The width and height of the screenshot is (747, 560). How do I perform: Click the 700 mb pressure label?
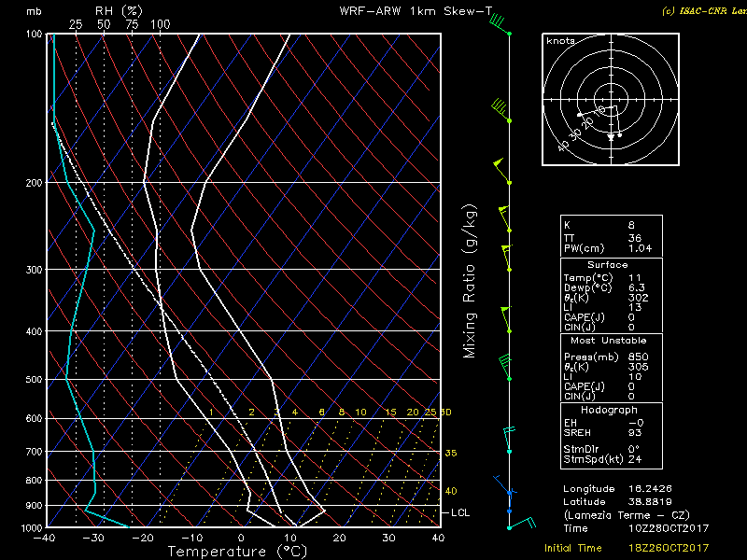coord(34,452)
